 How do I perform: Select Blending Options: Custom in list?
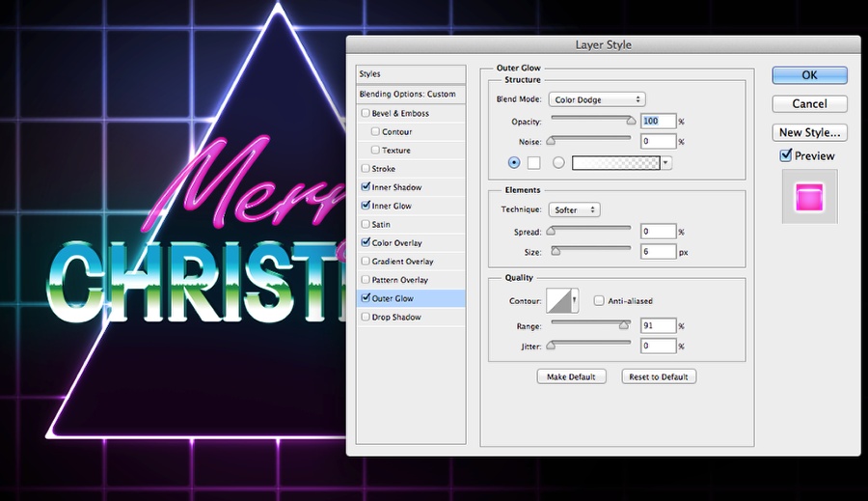click(411, 95)
